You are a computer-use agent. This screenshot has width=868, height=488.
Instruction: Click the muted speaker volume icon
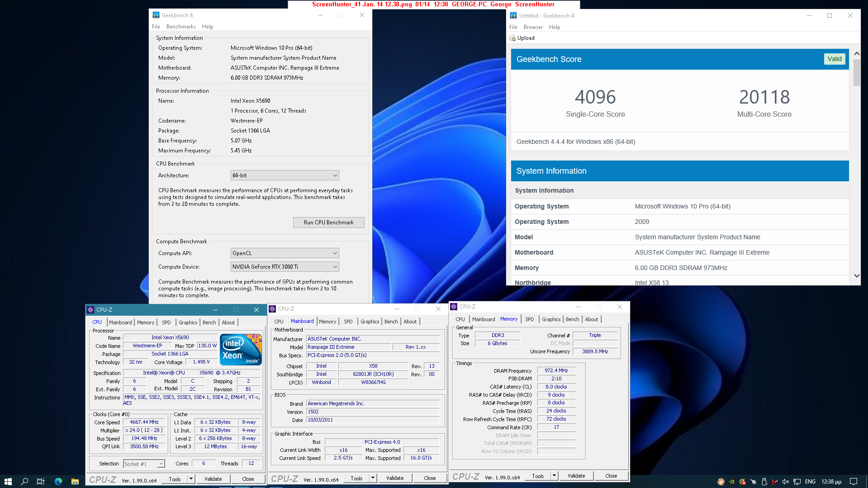pyautogui.click(x=786, y=482)
